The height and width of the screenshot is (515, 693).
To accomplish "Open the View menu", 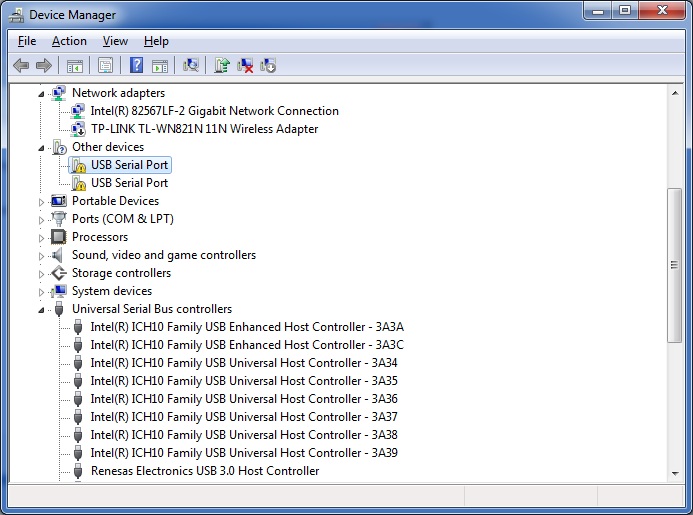I will click(115, 41).
